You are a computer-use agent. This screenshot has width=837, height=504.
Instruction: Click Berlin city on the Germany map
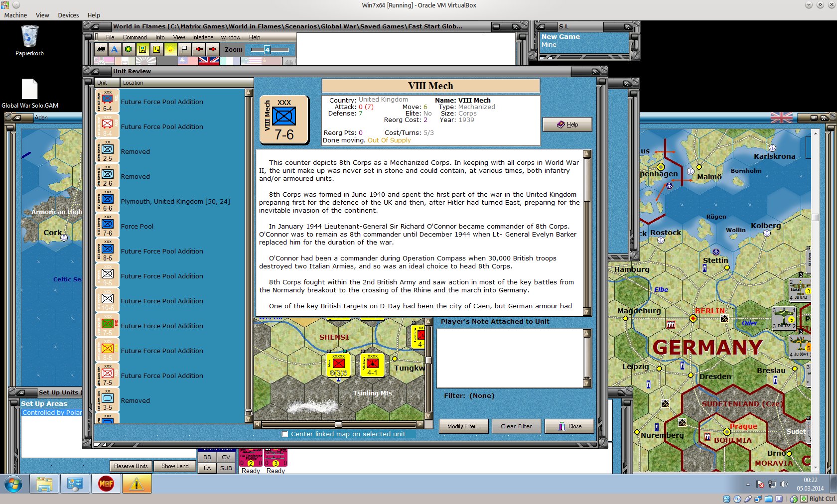coord(693,318)
